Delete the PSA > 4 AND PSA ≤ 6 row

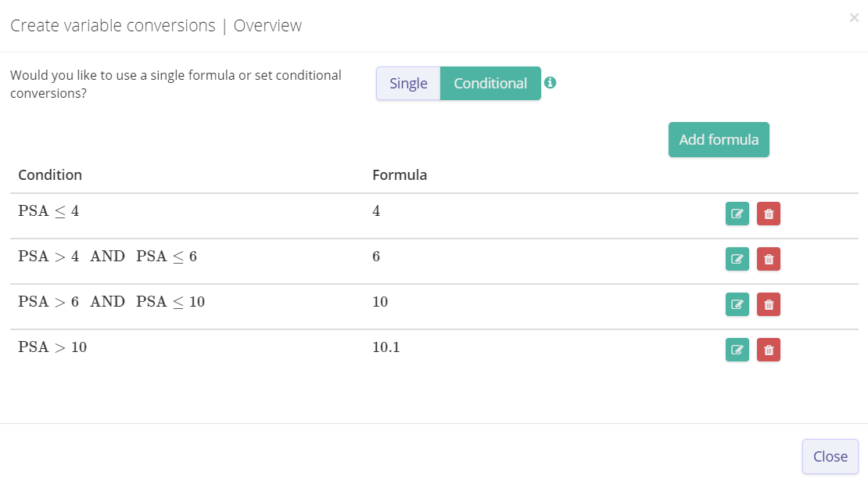tap(768, 259)
